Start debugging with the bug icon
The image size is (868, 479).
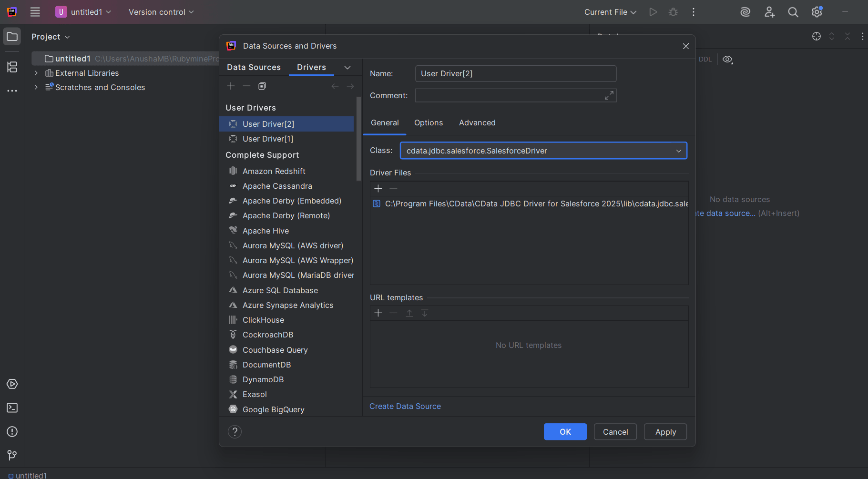coord(673,12)
